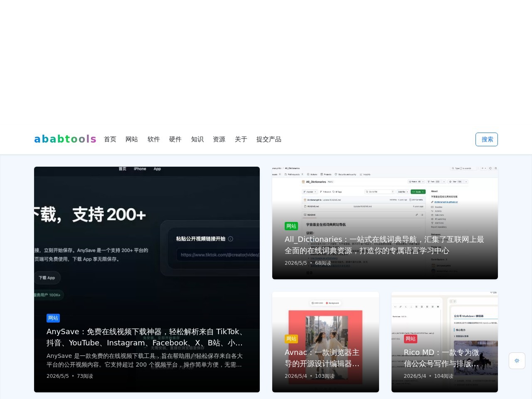Open the 知识 navigation item

pos(197,139)
